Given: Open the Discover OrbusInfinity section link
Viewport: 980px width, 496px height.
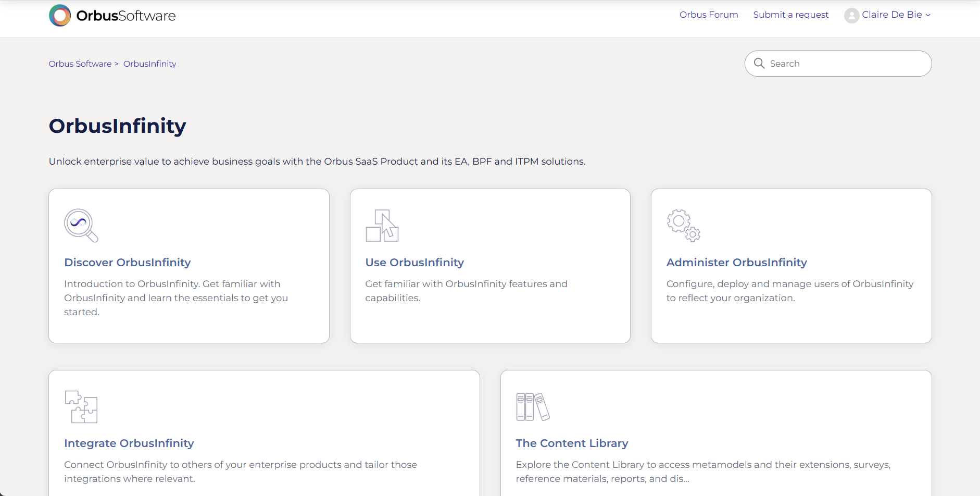Looking at the screenshot, I should pyautogui.click(x=127, y=262).
